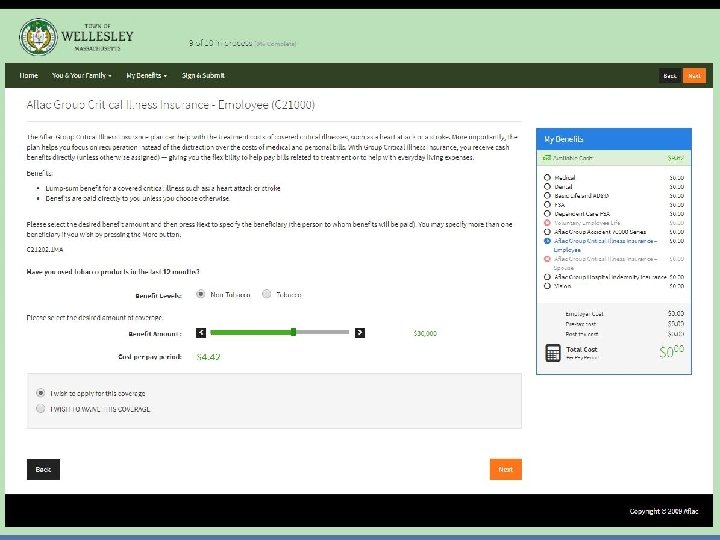Open the My Benefits dropdown menu
This screenshot has height=540, width=720.
click(146, 75)
